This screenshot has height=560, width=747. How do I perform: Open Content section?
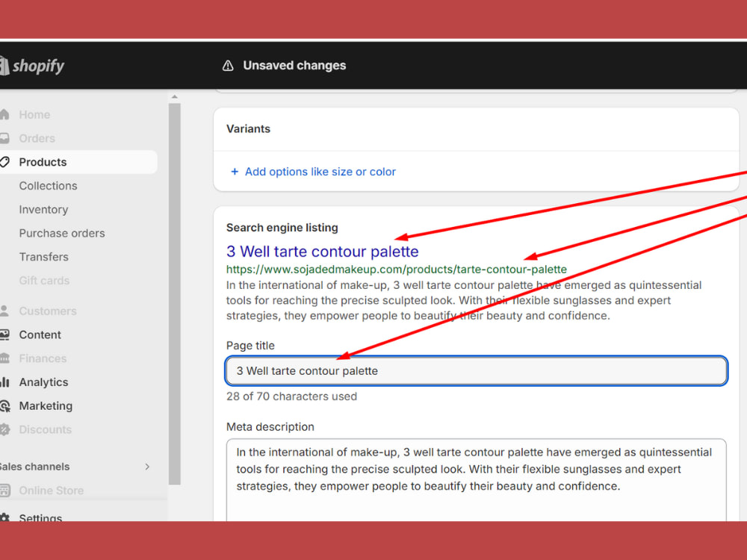tap(40, 335)
